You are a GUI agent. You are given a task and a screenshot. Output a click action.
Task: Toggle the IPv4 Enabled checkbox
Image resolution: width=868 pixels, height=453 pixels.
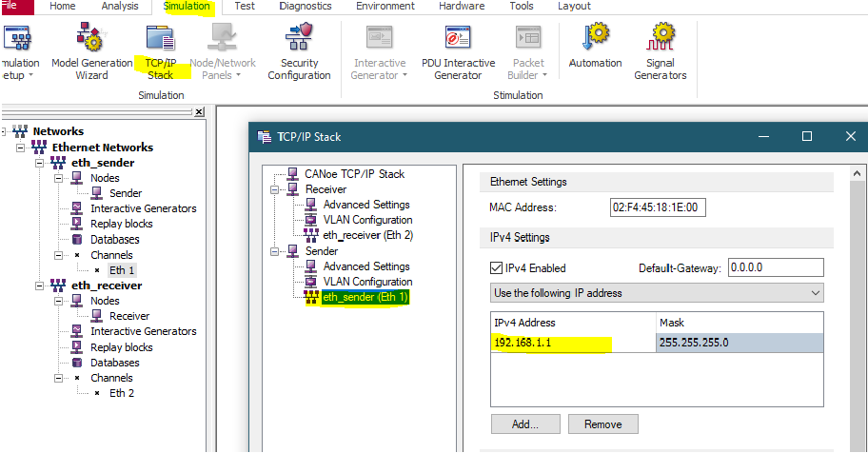coord(496,268)
